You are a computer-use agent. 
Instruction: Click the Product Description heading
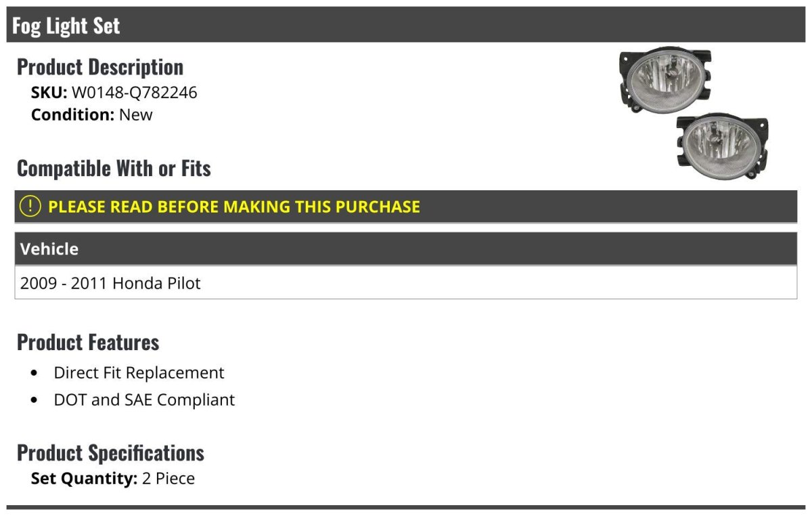click(100, 67)
